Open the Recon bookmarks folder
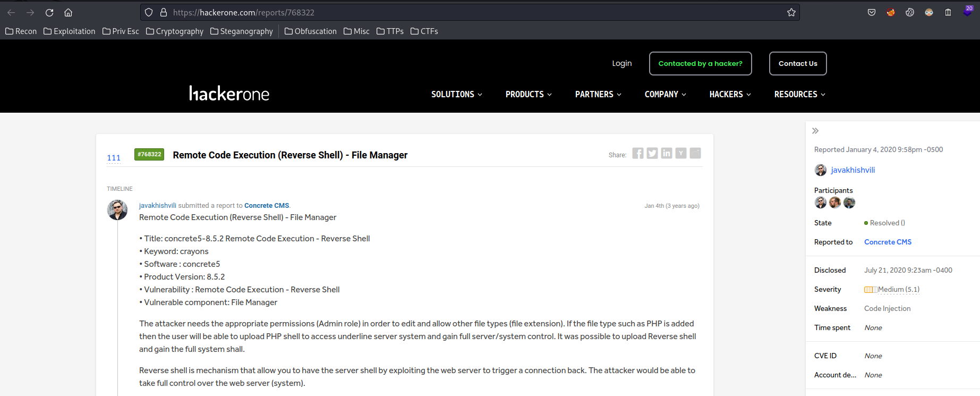980x396 pixels. (21, 31)
